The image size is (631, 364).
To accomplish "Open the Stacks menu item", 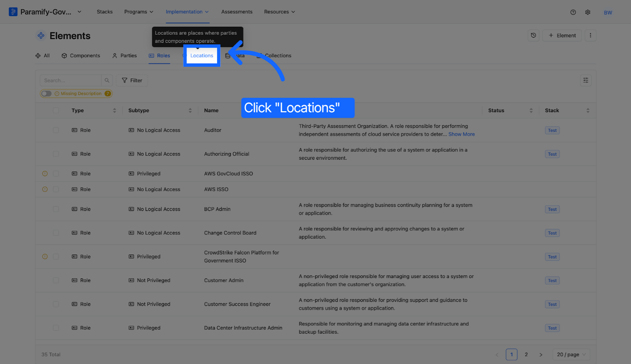I will tap(105, 12).
